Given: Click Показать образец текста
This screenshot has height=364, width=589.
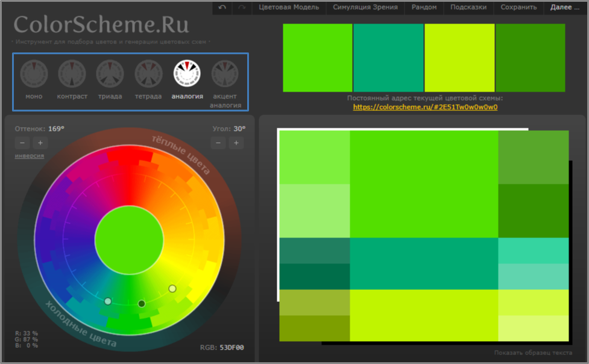Looking at the screenshot, I should click(533, 353).
